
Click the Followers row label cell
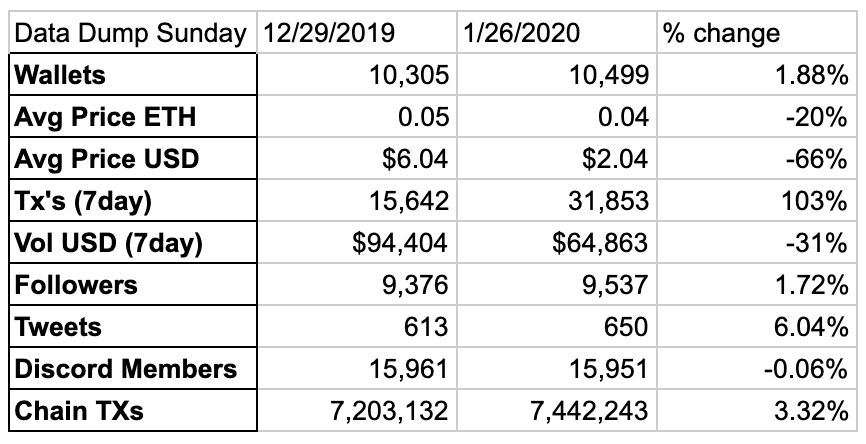(133, 284)
